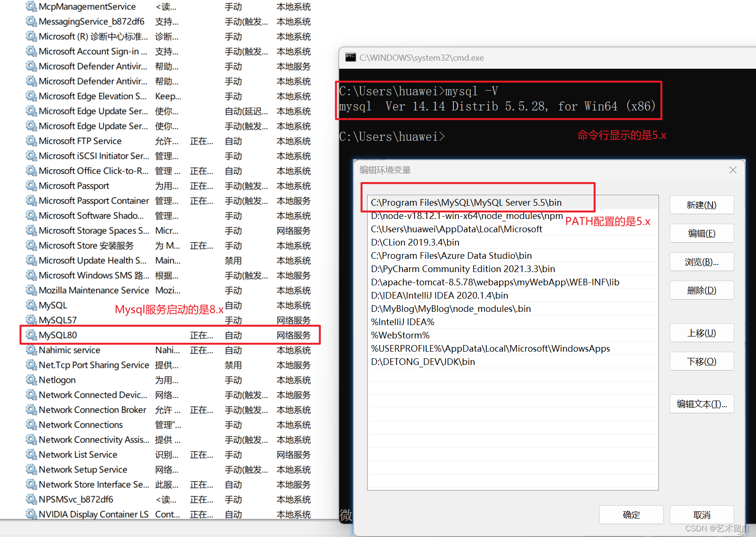Click the gear icon for Microsoft Passport Container
The width and height of the screenshot is (756, 537).
31,200
